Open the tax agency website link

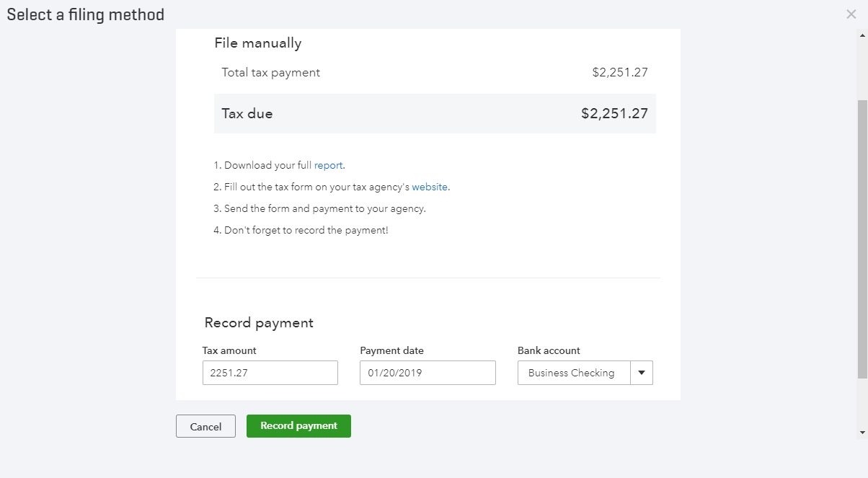tap(430, 187)
